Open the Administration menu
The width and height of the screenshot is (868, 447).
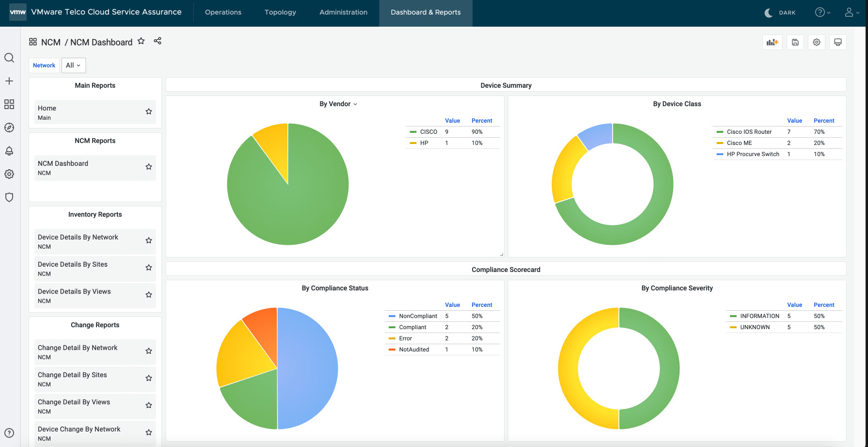coord(343,12)
